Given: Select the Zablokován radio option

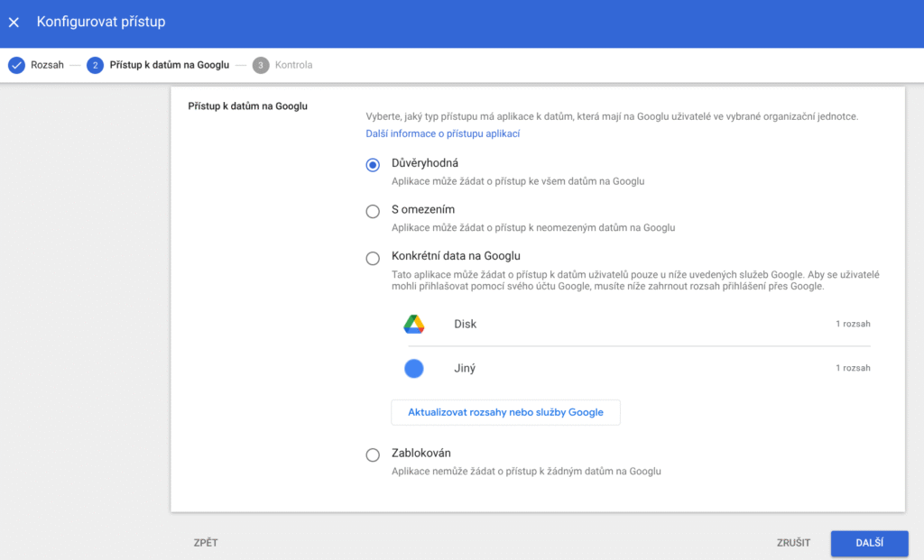Looking at the screenshot, I should [x=373, y=454].
